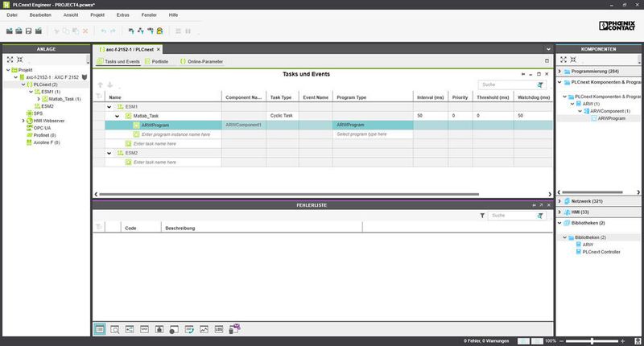Viewport: 644px width, 346px height.
Task: Click the yellow controller login toolbar icon
Action: click(x=159, y=31)
